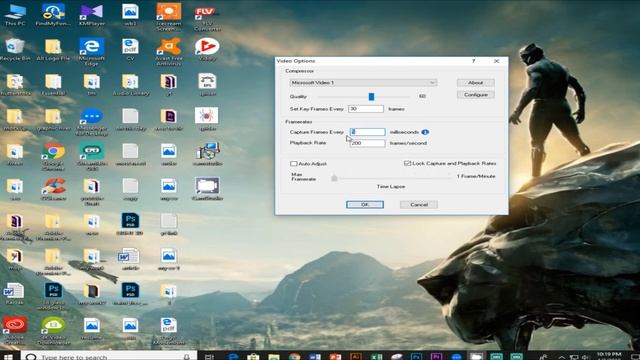
Task: Click Configure button for compressor
Action: click(476, 95)
